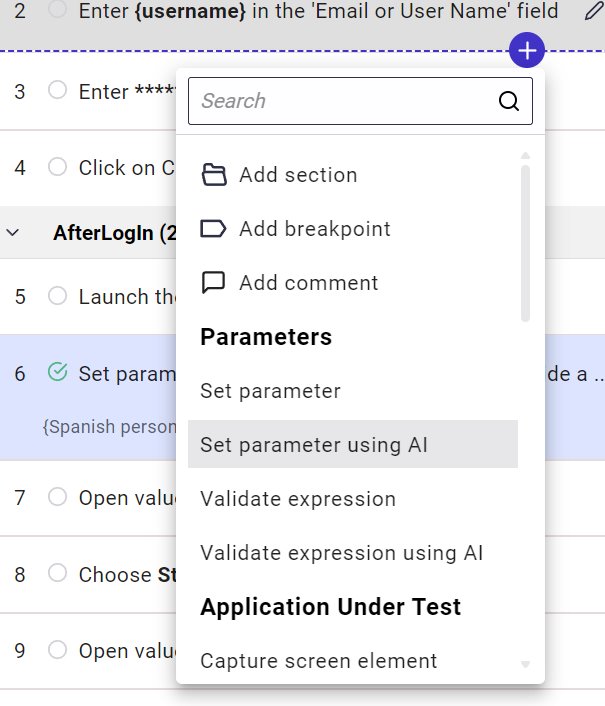The height and width of the screenshot is (706, 605).
Task: Click inside the Search input field
Action: pos(360,101)
